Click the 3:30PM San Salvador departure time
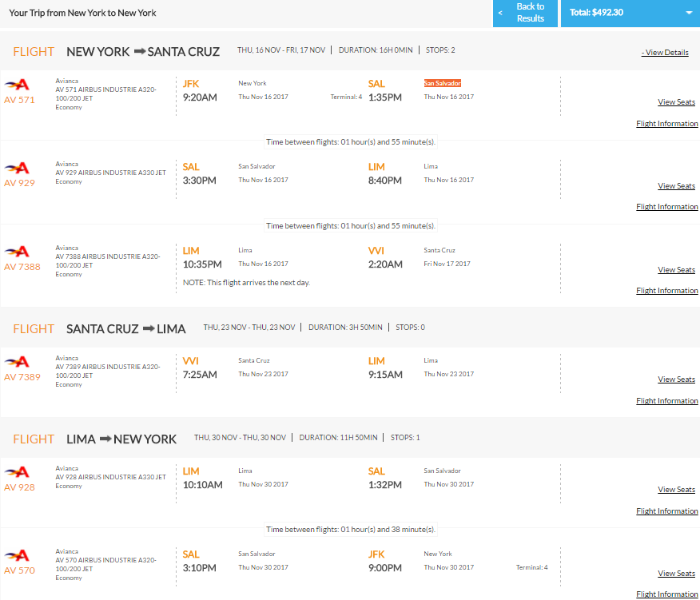The width and height of the screenshot is (700, 600). 200,181
